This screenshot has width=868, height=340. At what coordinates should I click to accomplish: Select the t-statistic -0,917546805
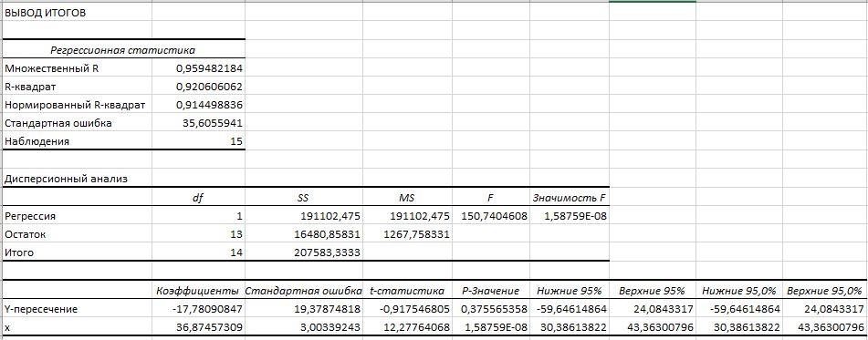coord(414,309)
